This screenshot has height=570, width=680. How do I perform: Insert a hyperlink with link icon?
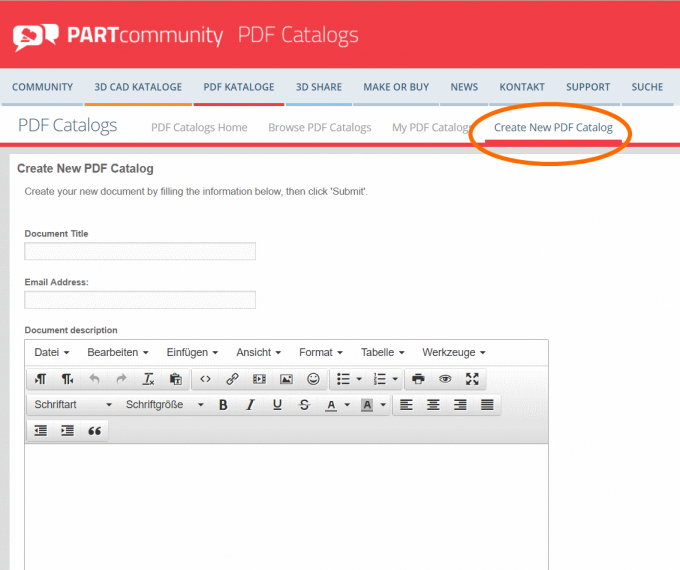click(x=232, y=379)
